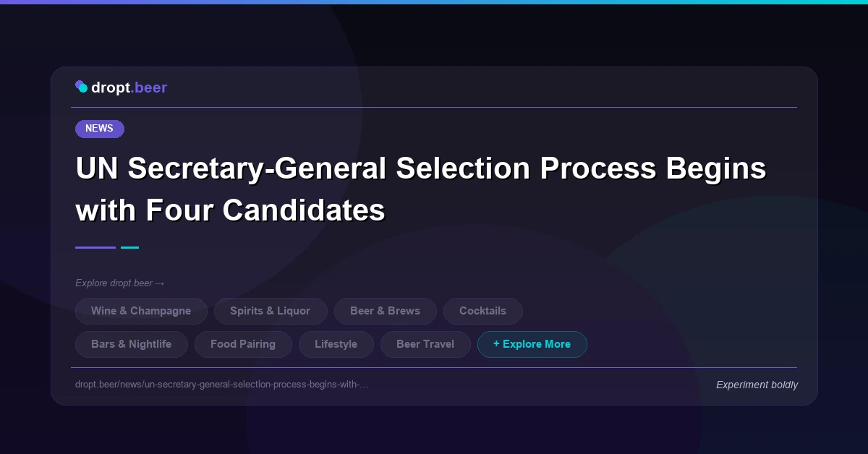This screenshot has width=868, height=454.
Task: Enable the Cocktails category filter
Action: [x=482, y=311]
